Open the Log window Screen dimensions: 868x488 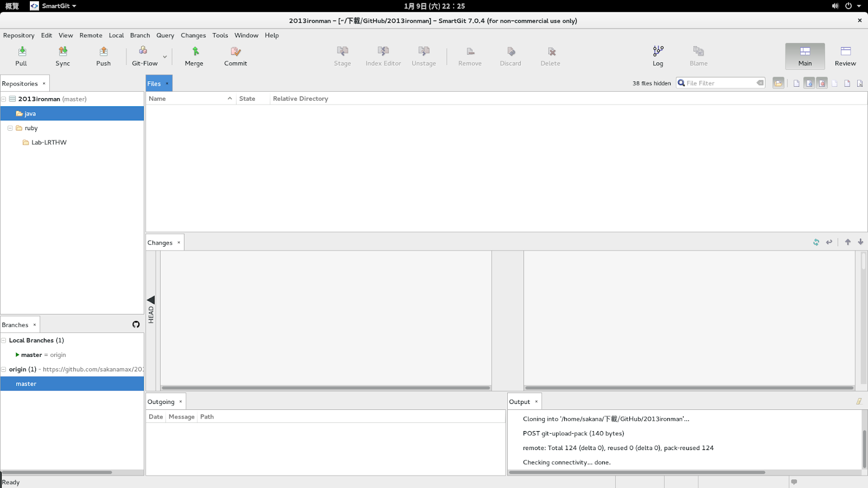pyautogui.click(x=658, y=56)
